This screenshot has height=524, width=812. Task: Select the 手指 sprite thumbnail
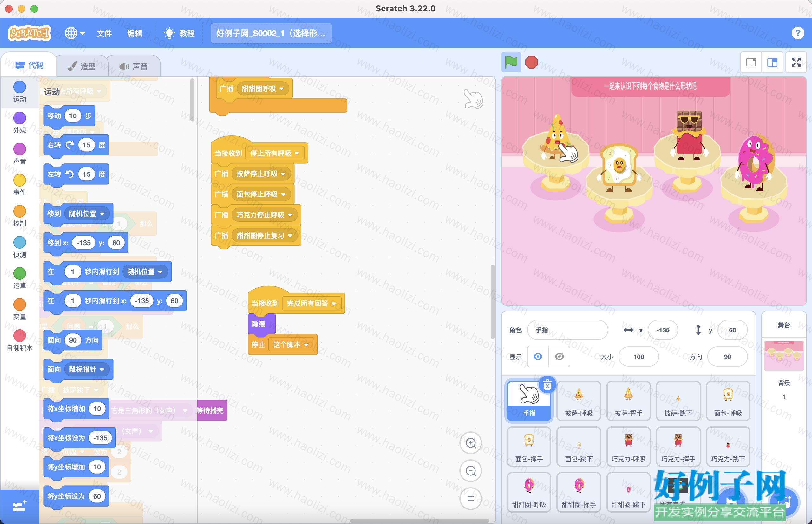coord(529,401)
